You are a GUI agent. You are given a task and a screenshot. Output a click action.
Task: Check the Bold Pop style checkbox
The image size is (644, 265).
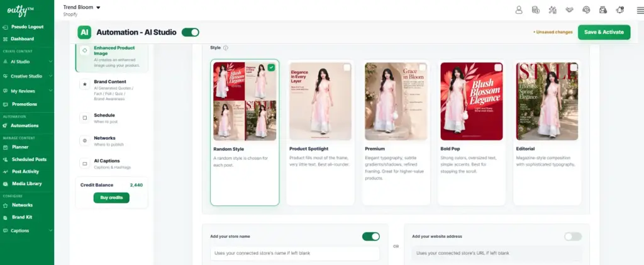click(x=498, y=67)
